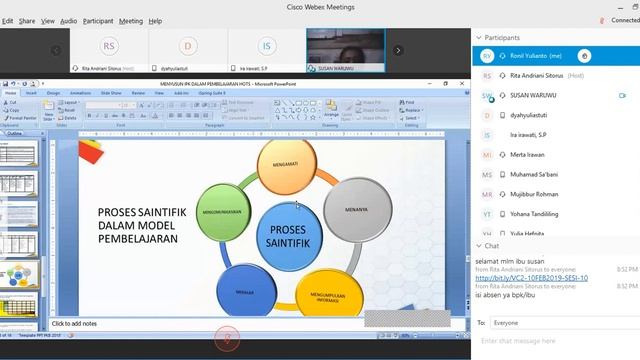Open the font name combo box
This screenshot has width=640, height=360.
pyautogui.click(x=103, y=105)
